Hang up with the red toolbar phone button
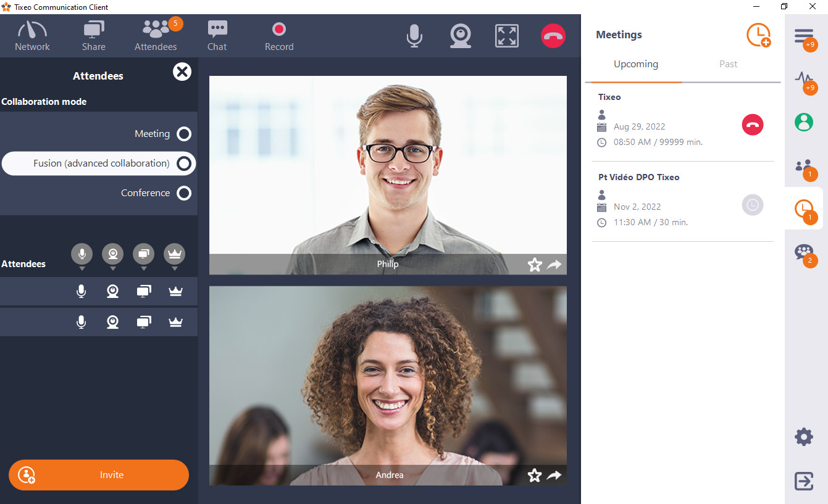Image resolution: width=828 pixels, height=504 pixels. coord(553,36)
